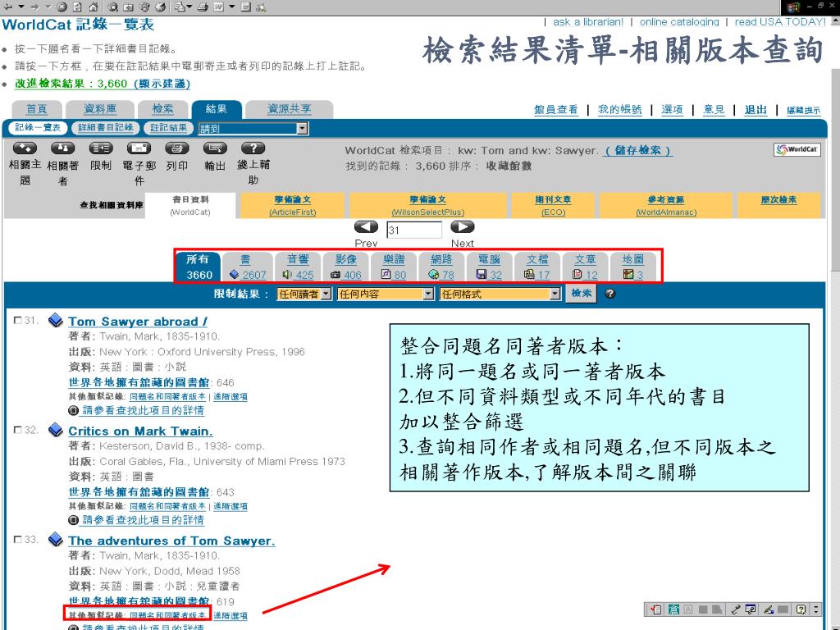Click the WorldCat logo badge

coord(797,149)
